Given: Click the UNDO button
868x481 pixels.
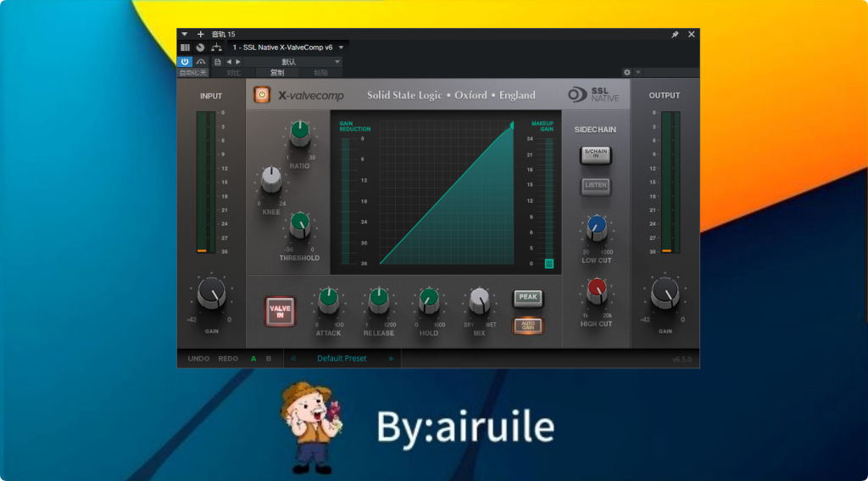Looking at the screenshot, I should click(x=198, y=359).
